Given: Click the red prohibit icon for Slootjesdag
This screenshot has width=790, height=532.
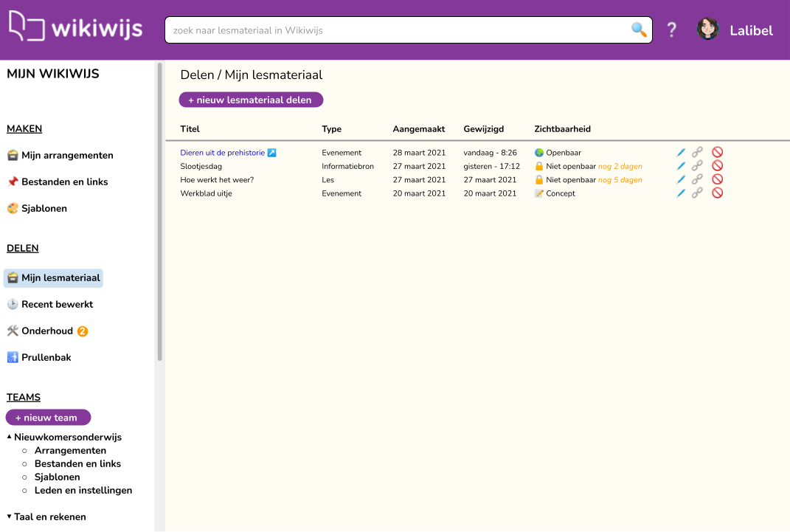Looking at the screenshot, I should click(718, 166).
